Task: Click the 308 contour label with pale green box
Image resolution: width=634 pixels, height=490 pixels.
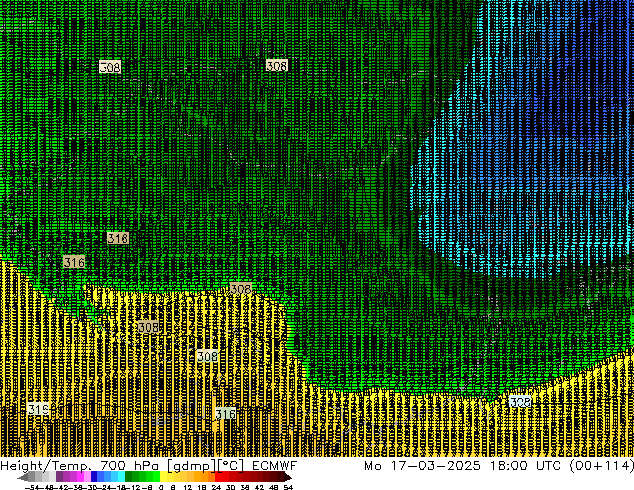Action: [x=207, y=356]
